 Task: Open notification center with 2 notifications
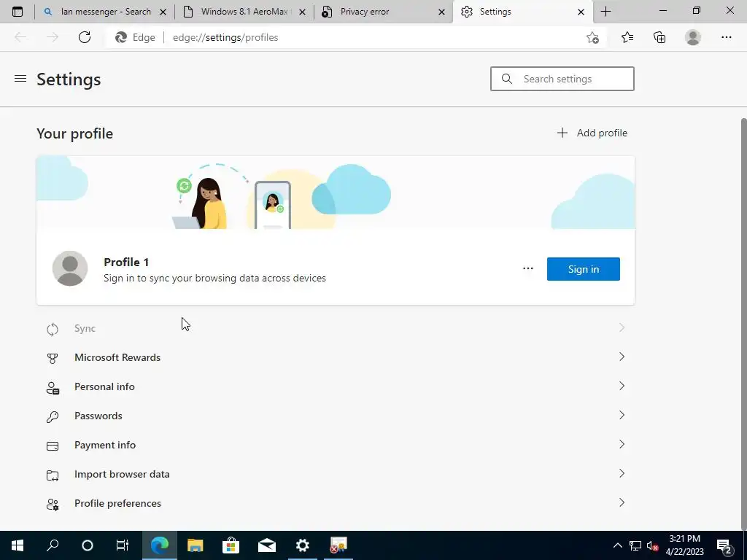click(x=724, y=545)
